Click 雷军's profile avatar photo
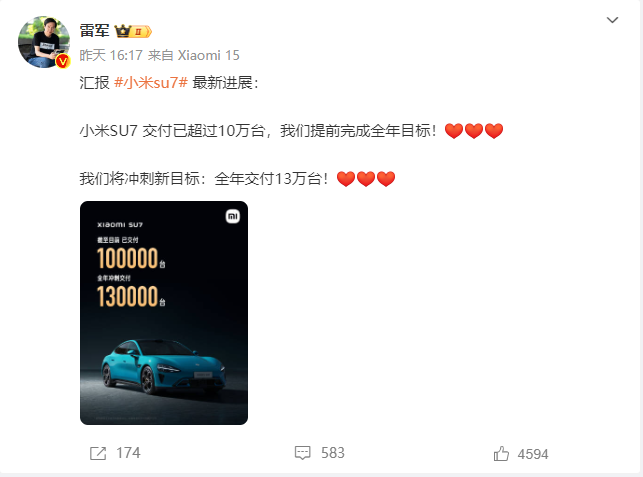This screenshot has height=477, width=643. [x=44, y=42]
